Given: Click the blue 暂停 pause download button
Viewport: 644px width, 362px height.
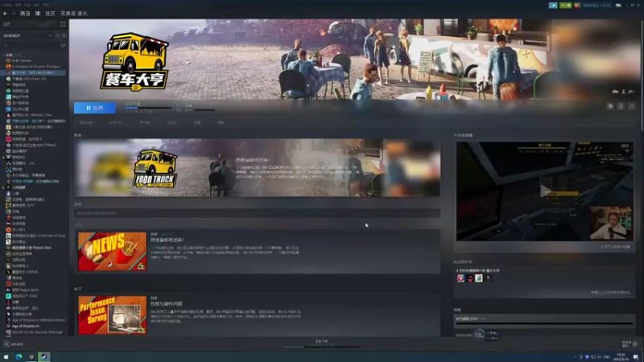Looking at the screenshot, I should coord(95,108).
